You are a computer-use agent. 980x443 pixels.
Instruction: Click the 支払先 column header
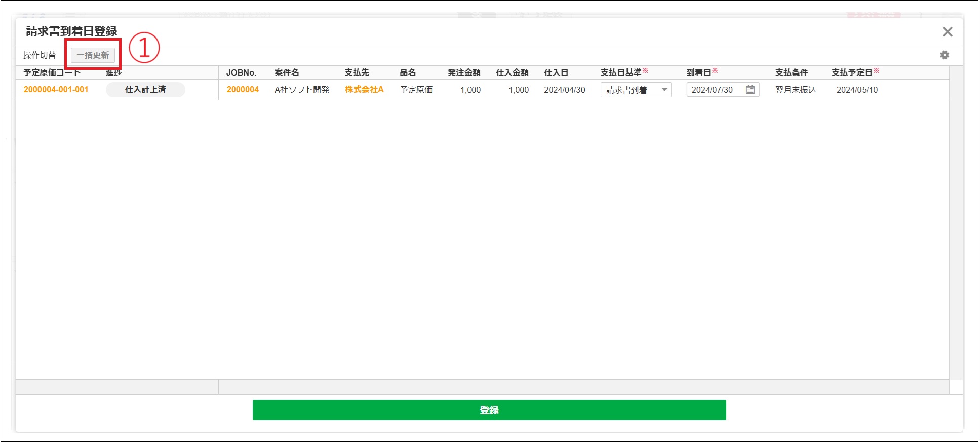[x=357, y=72]
